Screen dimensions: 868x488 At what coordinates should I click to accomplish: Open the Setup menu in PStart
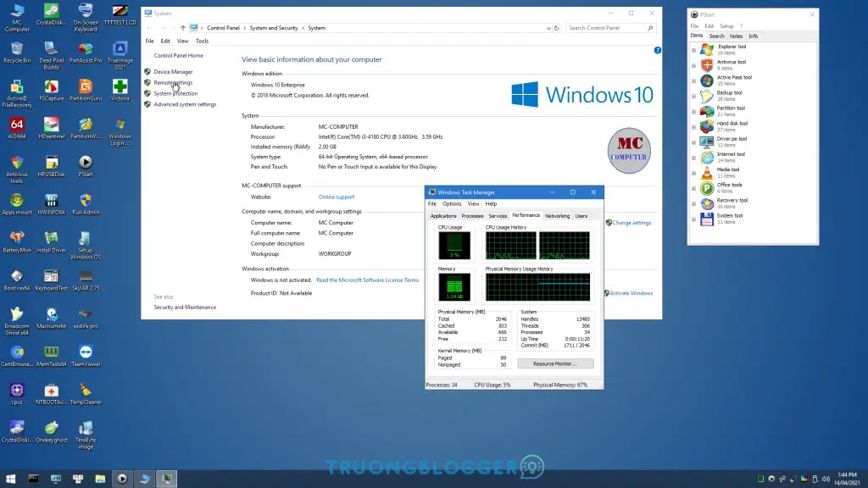pyautogui.click(x=726, y=26)
